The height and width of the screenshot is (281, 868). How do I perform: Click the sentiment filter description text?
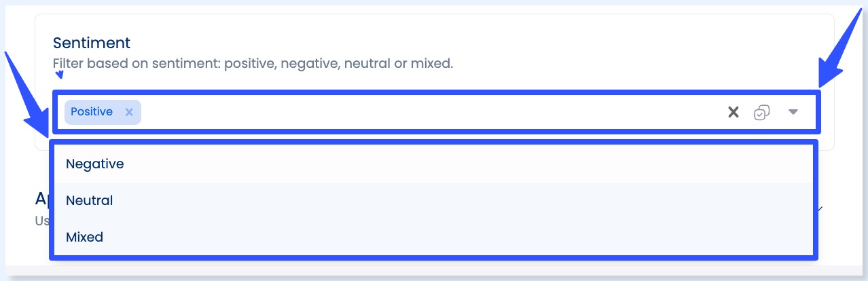[x=253, y=64]
